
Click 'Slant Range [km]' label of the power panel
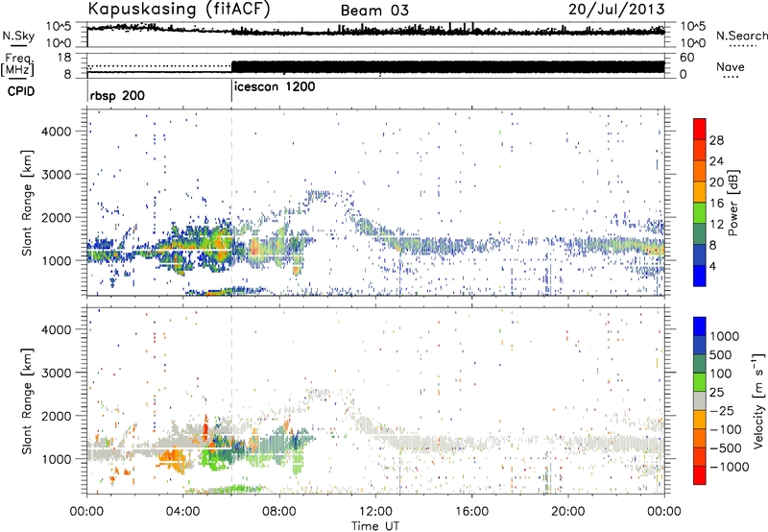pos(27,203)
